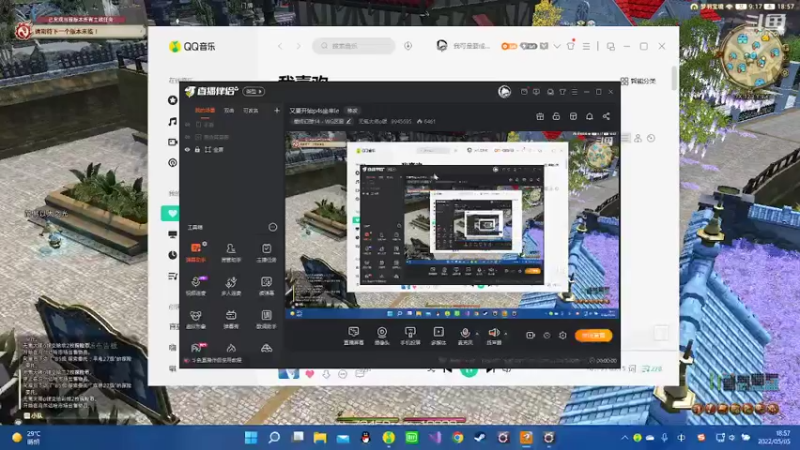Click the orange start streaming button
The image size is (800, 450).
[593, 335]
